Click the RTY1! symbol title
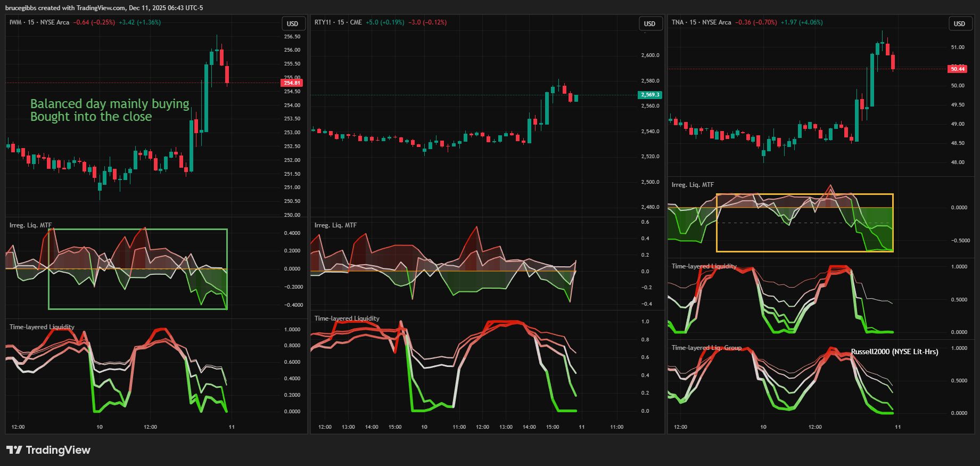This screenshot has width=980, height=466. tap(323, 22)
